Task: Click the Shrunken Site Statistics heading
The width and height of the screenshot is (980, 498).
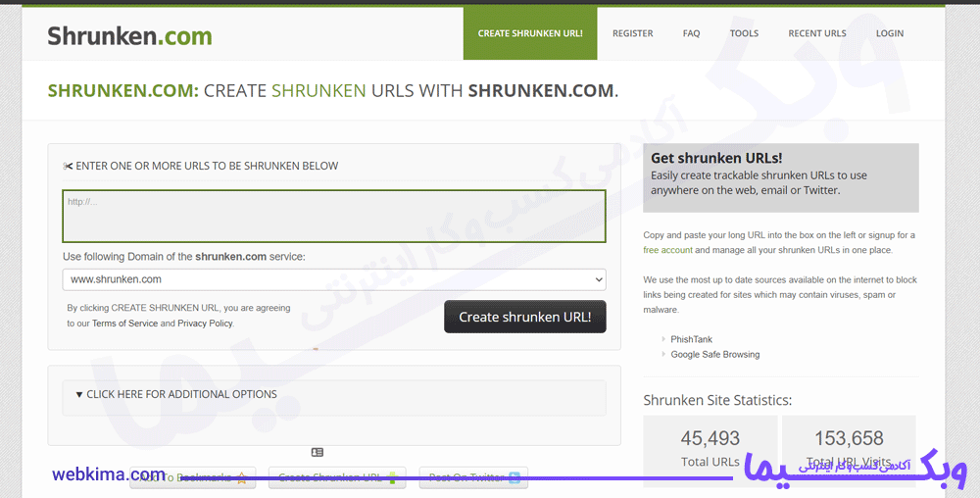Action: (717, 400)
